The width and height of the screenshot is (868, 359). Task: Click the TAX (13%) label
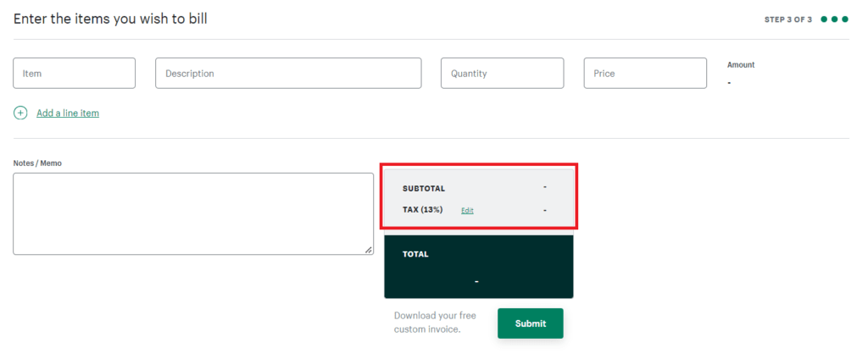(424, 209)
